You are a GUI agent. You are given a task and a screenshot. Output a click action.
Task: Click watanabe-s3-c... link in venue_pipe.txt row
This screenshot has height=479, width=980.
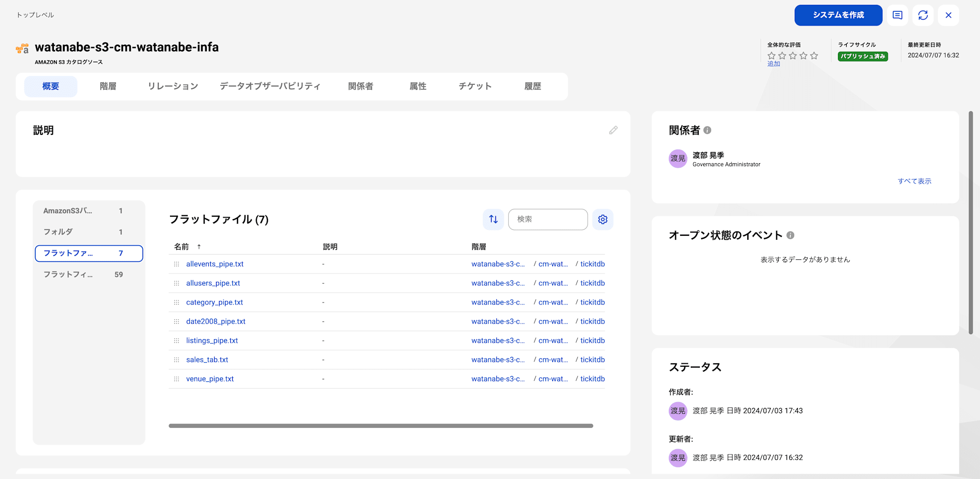pos(498,378)
